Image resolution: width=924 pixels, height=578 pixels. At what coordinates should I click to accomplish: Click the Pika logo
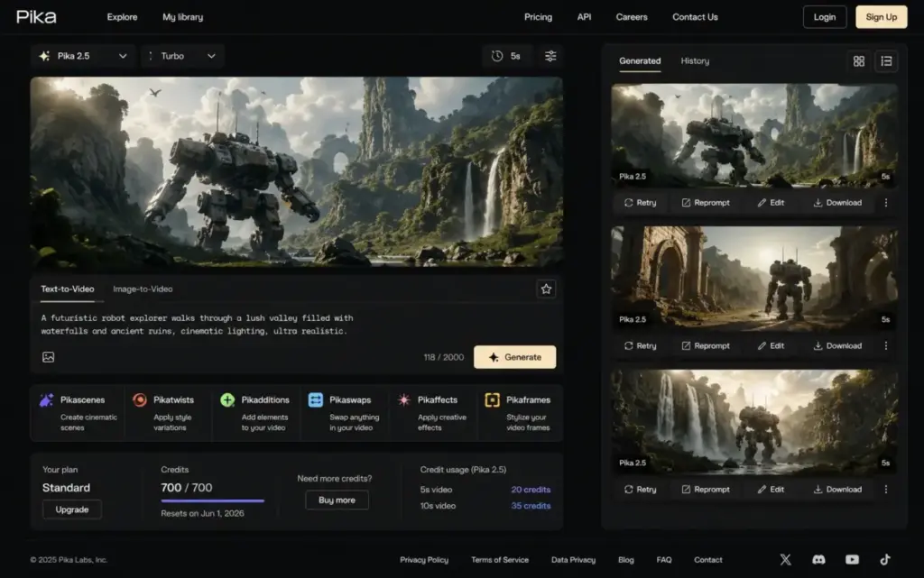(36, 17)
